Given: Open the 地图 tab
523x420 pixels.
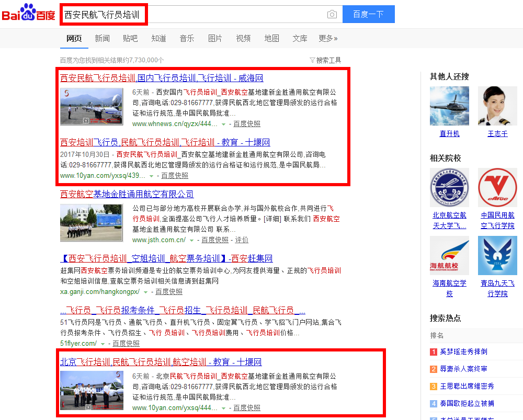Looking at the screenshot, I should coord(271,38).
